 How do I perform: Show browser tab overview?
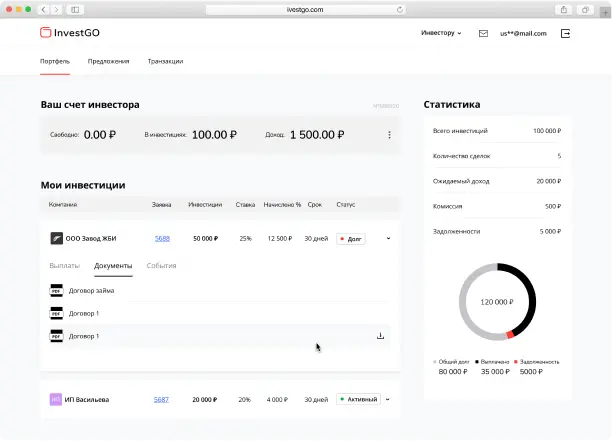coord(585,9)
